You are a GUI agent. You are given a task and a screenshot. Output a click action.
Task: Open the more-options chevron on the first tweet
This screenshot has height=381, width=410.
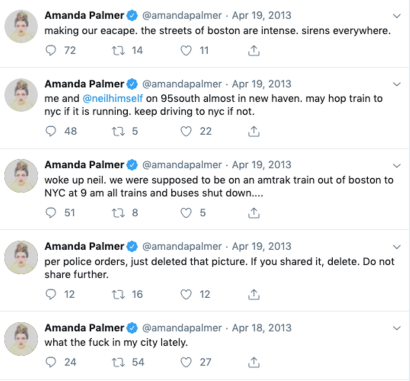coord(397,16)
